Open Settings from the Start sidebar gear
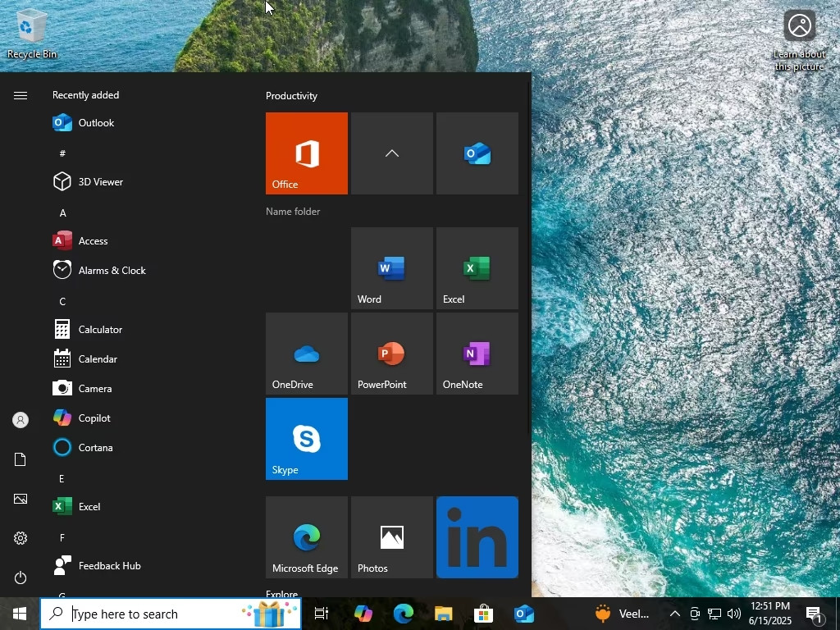The height and width of the screenshot is (630, 840). coord(21,538)
